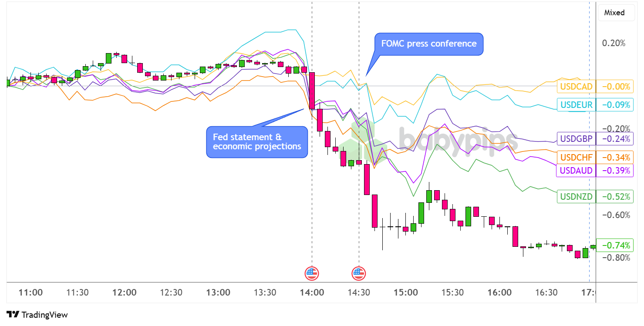This screenshot has width=644, height=326.
Task: Open the Mixed dropdown at top right
Action: coord(614,13)
